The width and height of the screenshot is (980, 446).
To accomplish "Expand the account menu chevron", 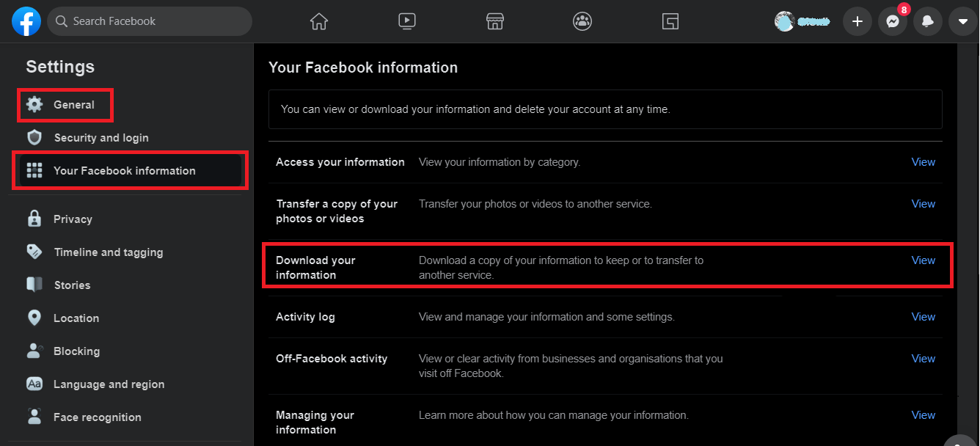I will tap(962, 21).
